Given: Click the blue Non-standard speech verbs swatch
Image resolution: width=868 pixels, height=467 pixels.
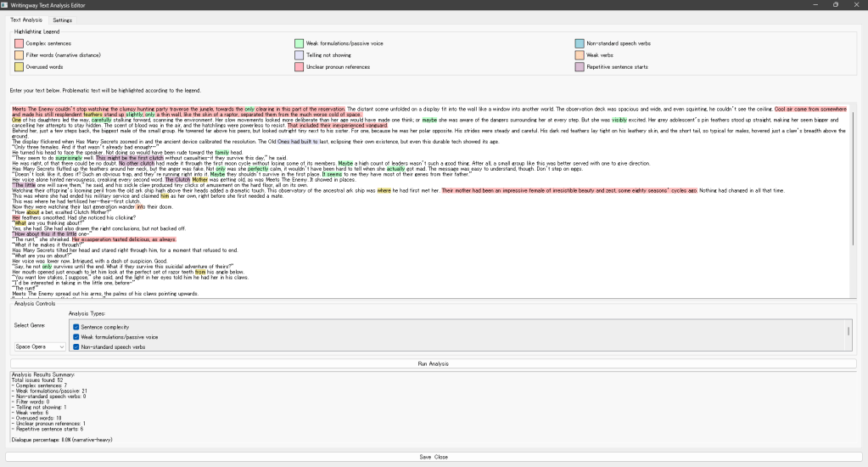Looking at the screenshot, I should [x=580, y=43].
